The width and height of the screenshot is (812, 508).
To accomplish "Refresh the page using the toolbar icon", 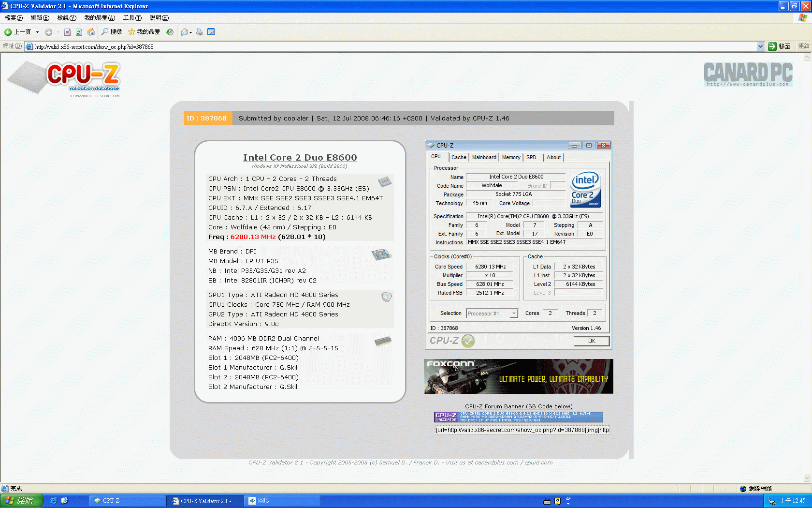I will (79, 32).
